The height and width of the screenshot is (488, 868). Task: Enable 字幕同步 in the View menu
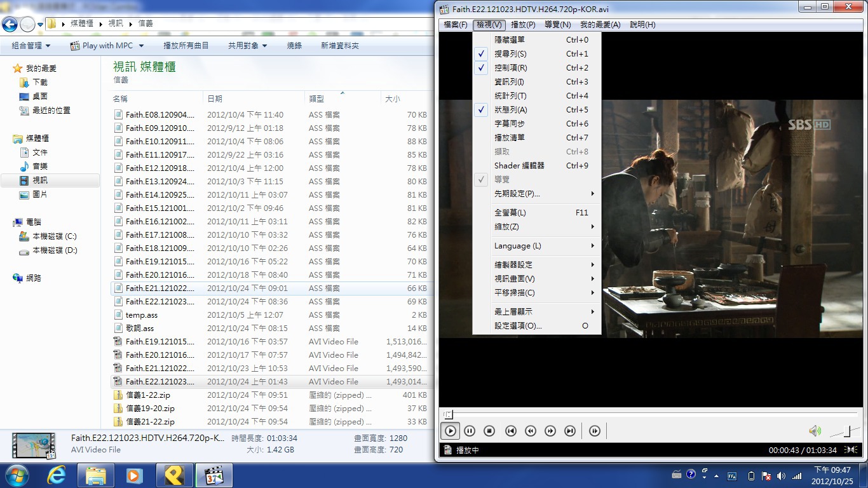537,124
